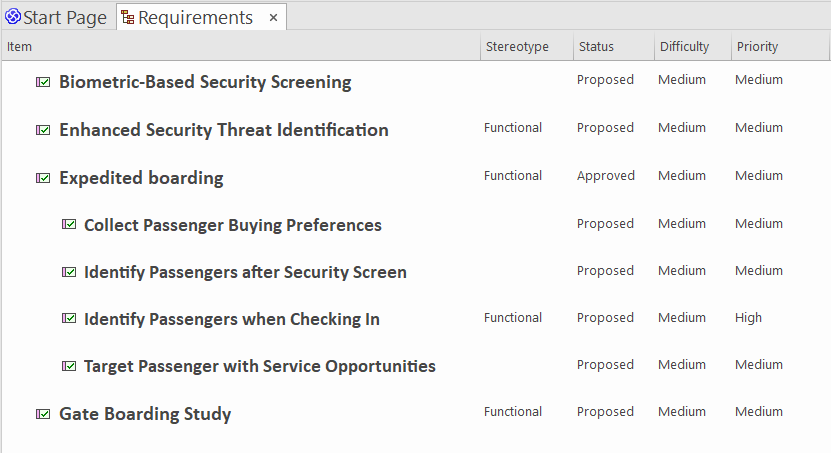The width and height of the screenshot is (831, 453).
Task: Click the Approved status of Expedited boarding
Action: click(606, 176)
